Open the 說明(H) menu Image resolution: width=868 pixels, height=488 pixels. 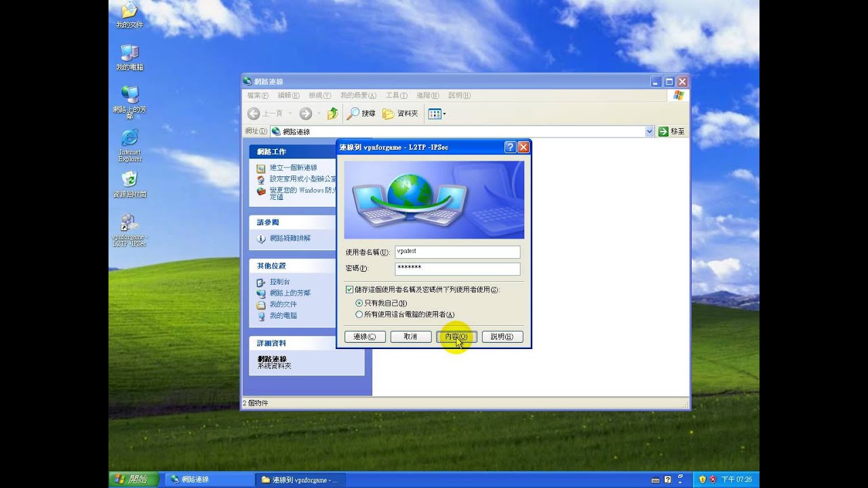coord(459,96)
